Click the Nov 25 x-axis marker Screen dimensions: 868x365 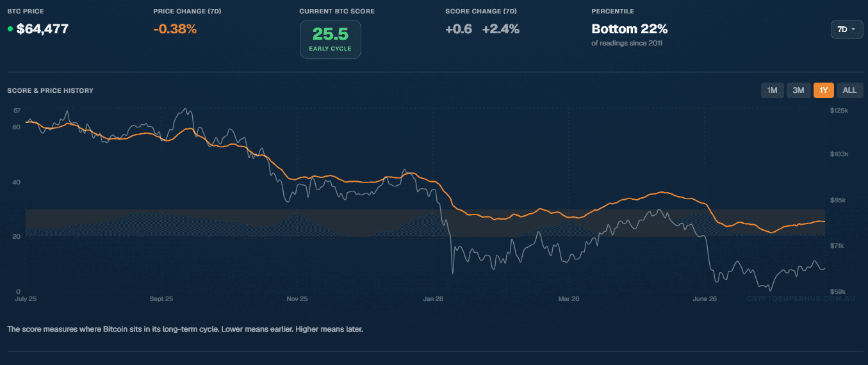(297, 298)
